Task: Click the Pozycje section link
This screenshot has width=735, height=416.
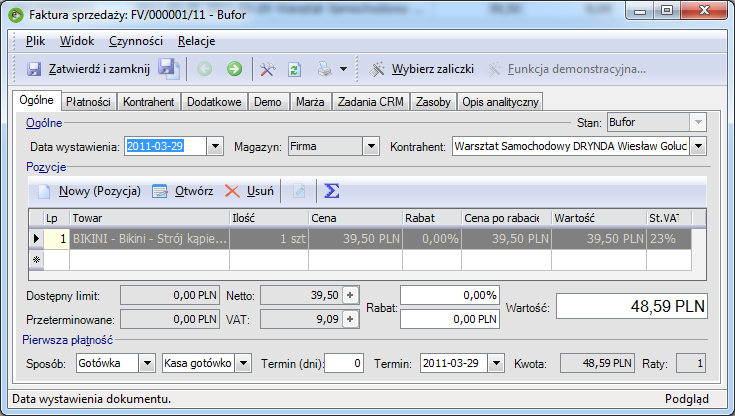Action: (46, 167)
